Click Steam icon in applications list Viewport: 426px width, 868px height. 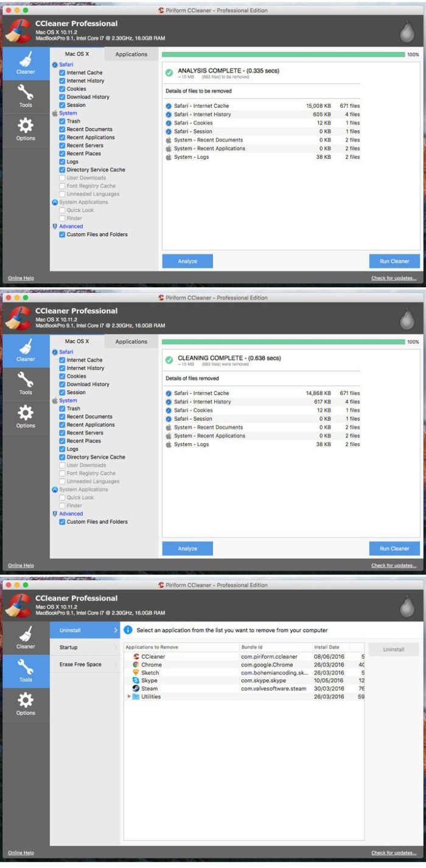coord(136,688)
